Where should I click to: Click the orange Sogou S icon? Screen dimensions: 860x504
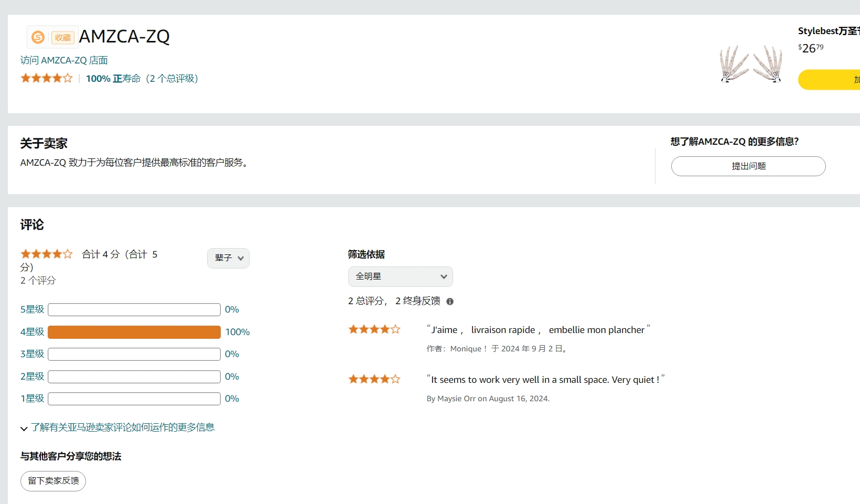[38, 37]
